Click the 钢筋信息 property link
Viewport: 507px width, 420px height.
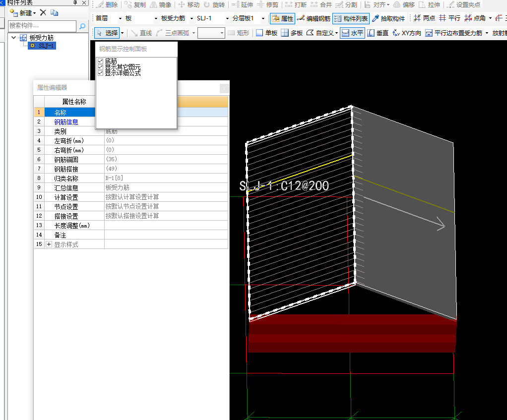66,122
